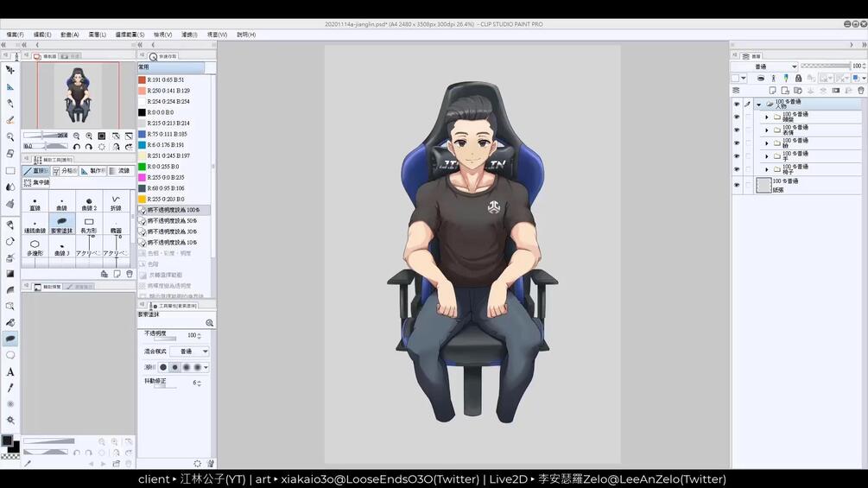The width and height of the screenshot is (868, 488).
Task: Select the Pen tool in the left toolbar
Action: (10, 104)
